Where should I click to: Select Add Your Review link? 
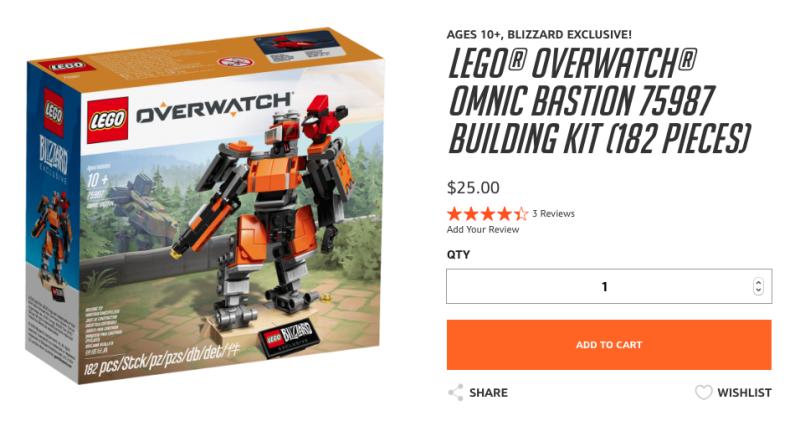point(483,230)
